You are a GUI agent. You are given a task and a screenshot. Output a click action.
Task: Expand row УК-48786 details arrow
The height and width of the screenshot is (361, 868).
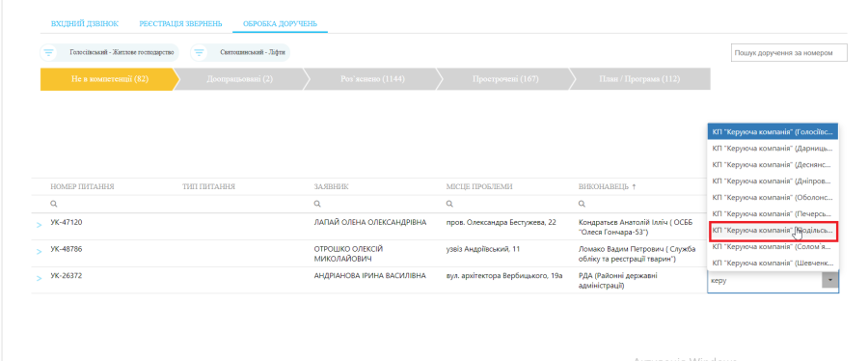pos(39,252)
